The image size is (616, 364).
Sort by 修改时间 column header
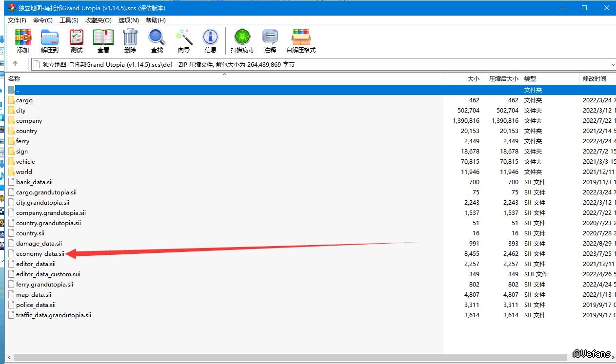(x=594, y=78)
